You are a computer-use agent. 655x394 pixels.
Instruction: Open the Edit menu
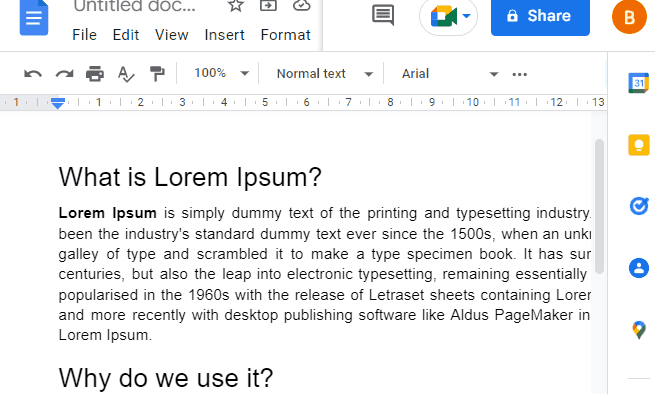tap(126, 35)
